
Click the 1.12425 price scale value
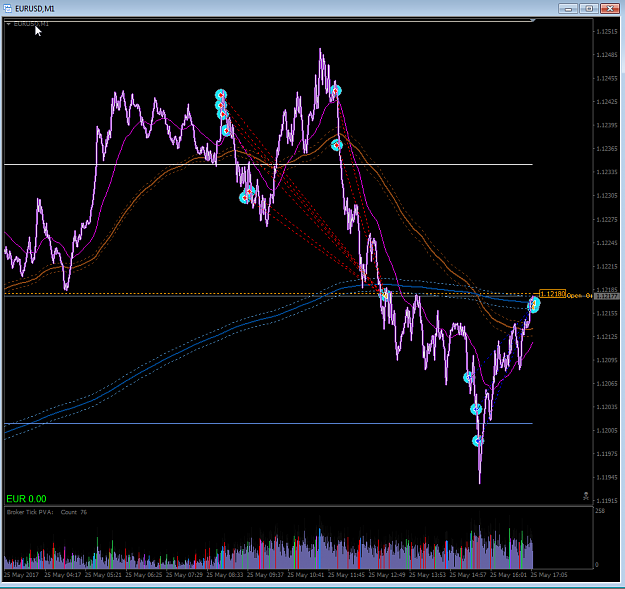click(x=607, y=102)
